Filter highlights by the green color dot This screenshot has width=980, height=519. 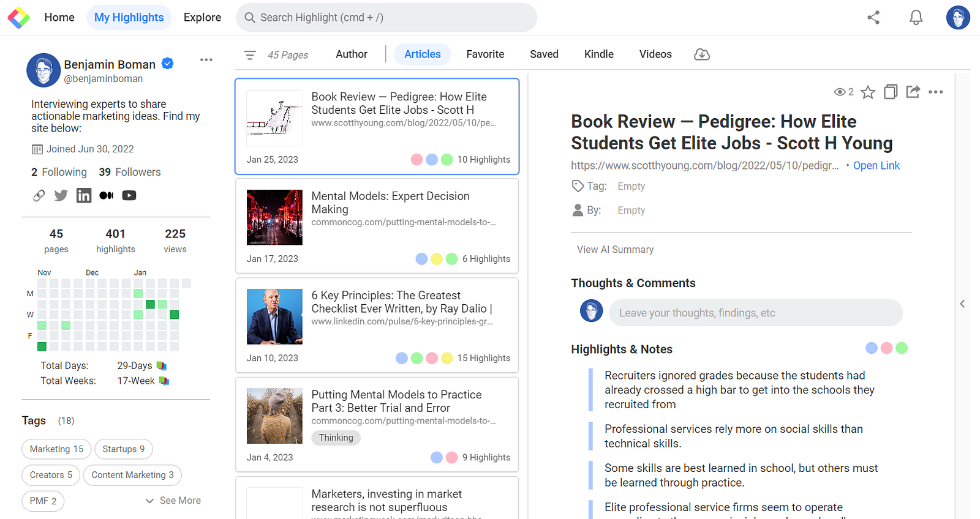tap(902, 348)
